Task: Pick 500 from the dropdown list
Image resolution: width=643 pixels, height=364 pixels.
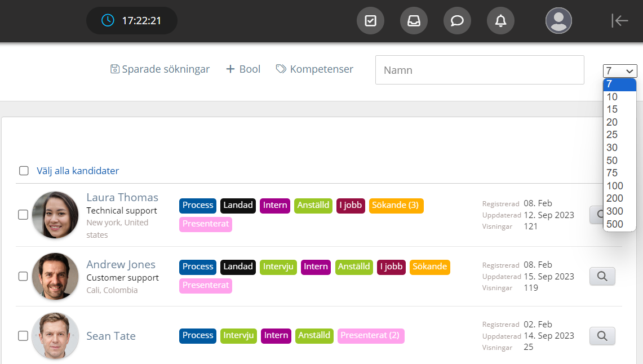Action: pyautogui.click(x=614, y=224)
